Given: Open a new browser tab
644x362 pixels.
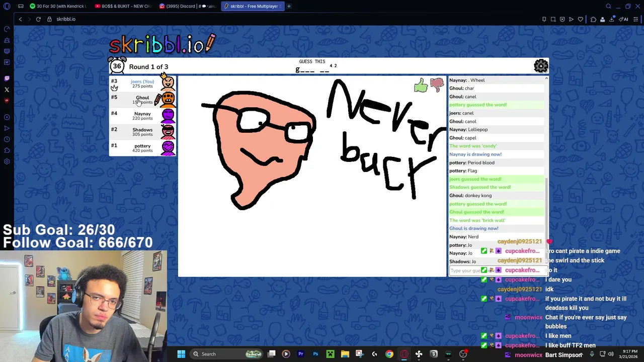Looking at the screenshot, I should pos(289,6).
